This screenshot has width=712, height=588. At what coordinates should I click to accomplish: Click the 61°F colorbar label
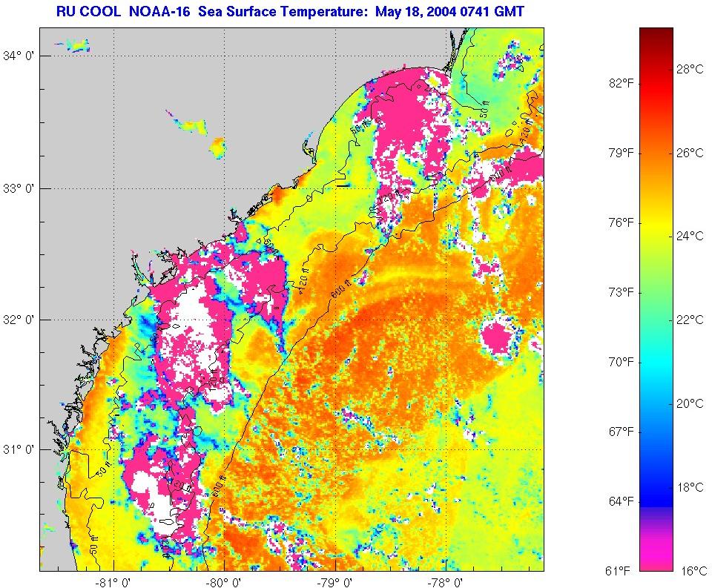point(619,571)
